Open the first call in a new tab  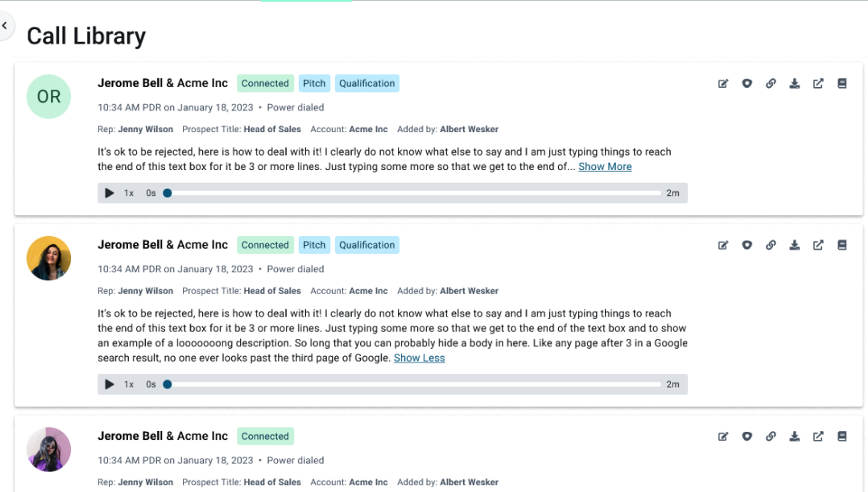(818, 83)
